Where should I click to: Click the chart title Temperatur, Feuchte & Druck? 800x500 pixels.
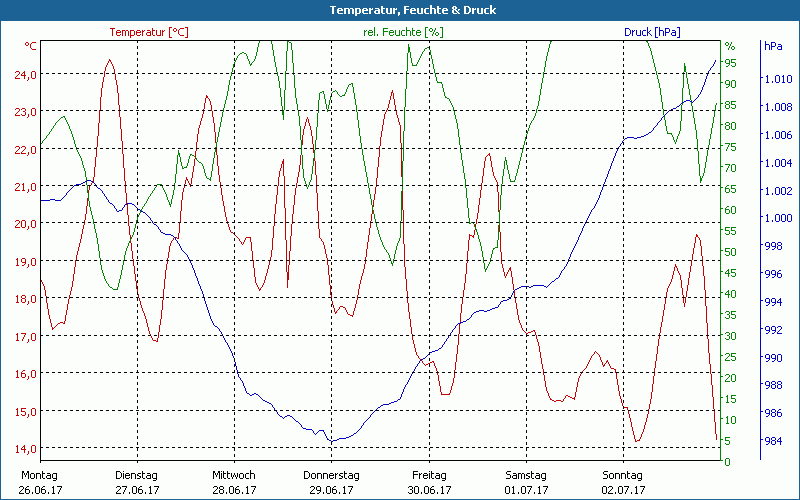399,10
